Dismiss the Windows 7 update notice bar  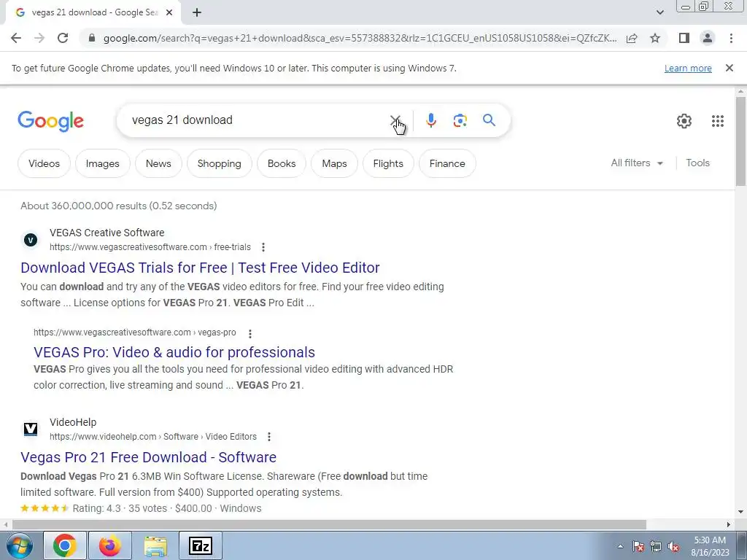pos(729,68)
